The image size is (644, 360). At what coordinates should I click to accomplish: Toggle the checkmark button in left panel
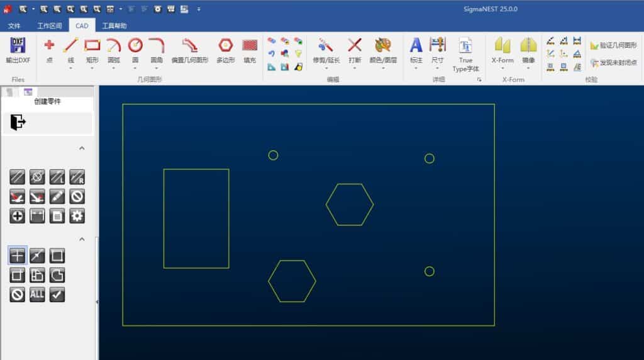(57, 295)
